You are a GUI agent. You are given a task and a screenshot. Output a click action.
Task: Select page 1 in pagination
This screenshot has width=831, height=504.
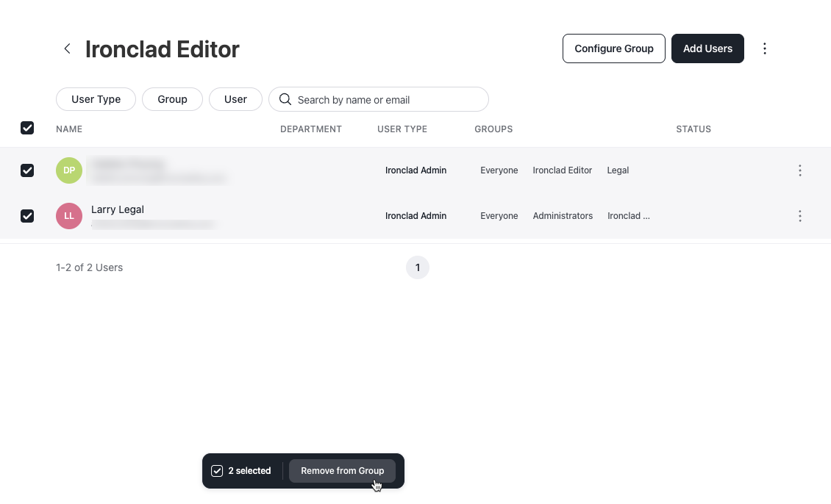(x=418, y=268)
